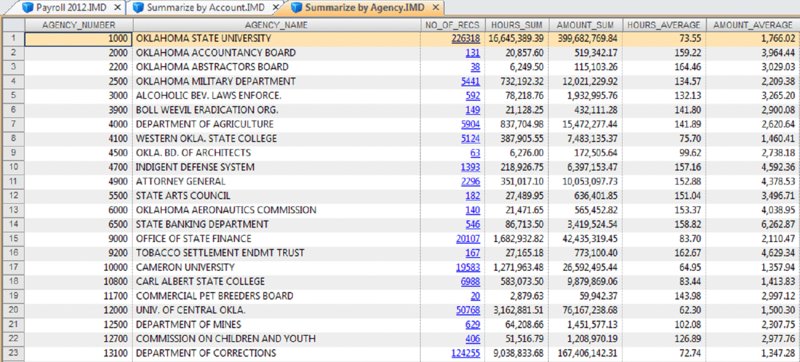Screen dimensions: 800x362
Task: Open the 629 records link for Department of Mines
Action: (x=473, y=324)
